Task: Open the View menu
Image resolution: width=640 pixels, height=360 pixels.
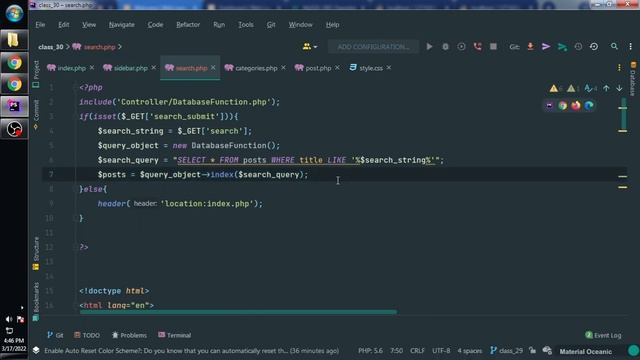Action: point(89,24)
